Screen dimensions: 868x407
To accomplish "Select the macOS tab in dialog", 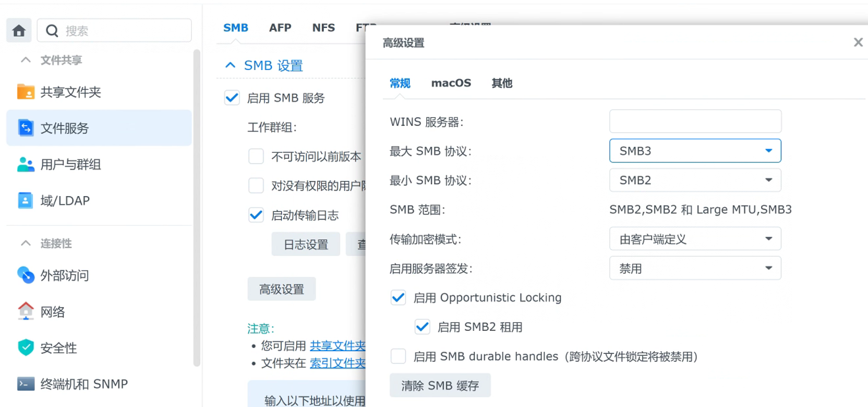I will (x=451, y=83).
